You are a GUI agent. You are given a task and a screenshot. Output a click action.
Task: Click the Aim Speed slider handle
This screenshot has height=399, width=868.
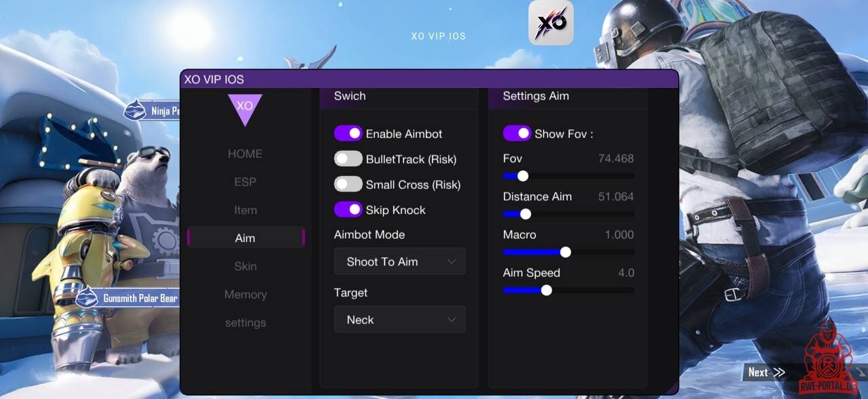(547, 290)
